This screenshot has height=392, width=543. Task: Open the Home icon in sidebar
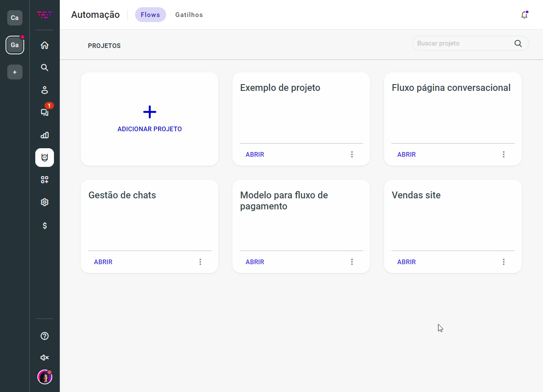tap(45, 45)
